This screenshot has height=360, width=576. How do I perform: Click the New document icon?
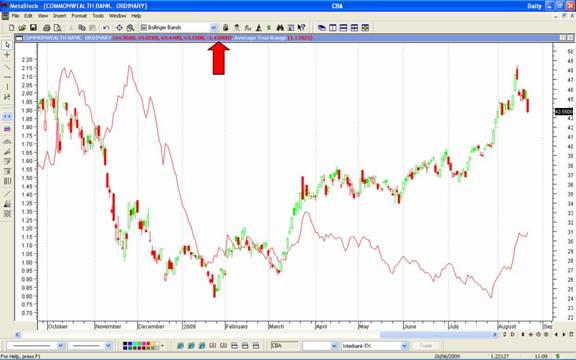(x=11, y=28)
